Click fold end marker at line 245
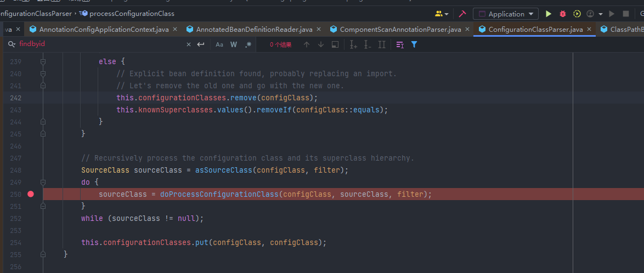Screen dimensions: 644x273 click(x=43, y=134)
